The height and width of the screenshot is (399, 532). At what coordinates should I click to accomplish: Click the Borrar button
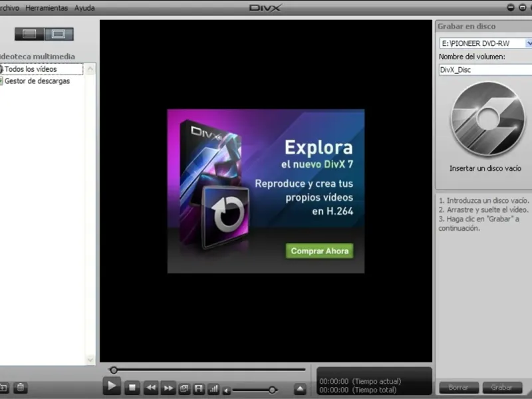coord(459,387)
